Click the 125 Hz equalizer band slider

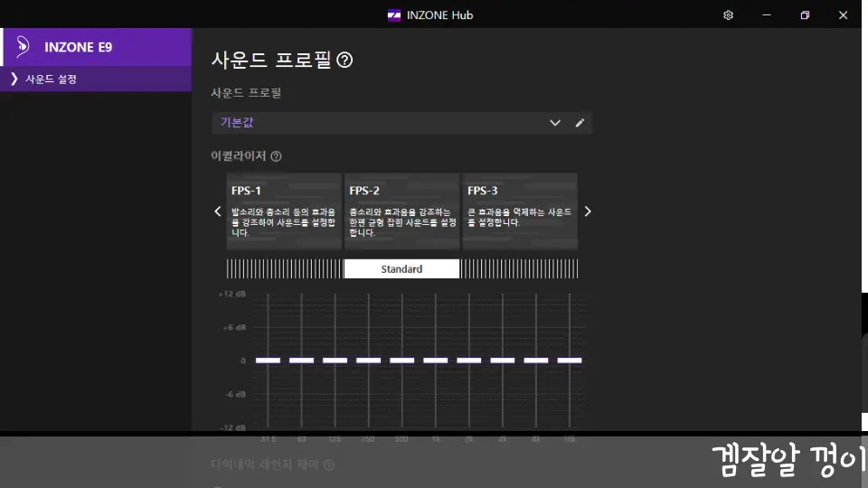[335, 361]
